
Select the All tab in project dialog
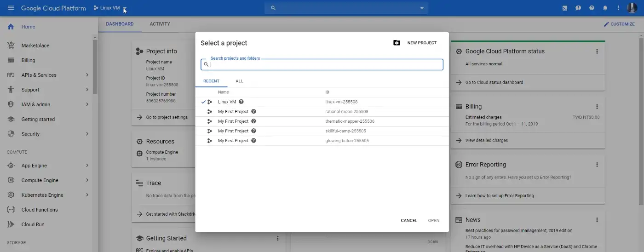coord(239,81)
